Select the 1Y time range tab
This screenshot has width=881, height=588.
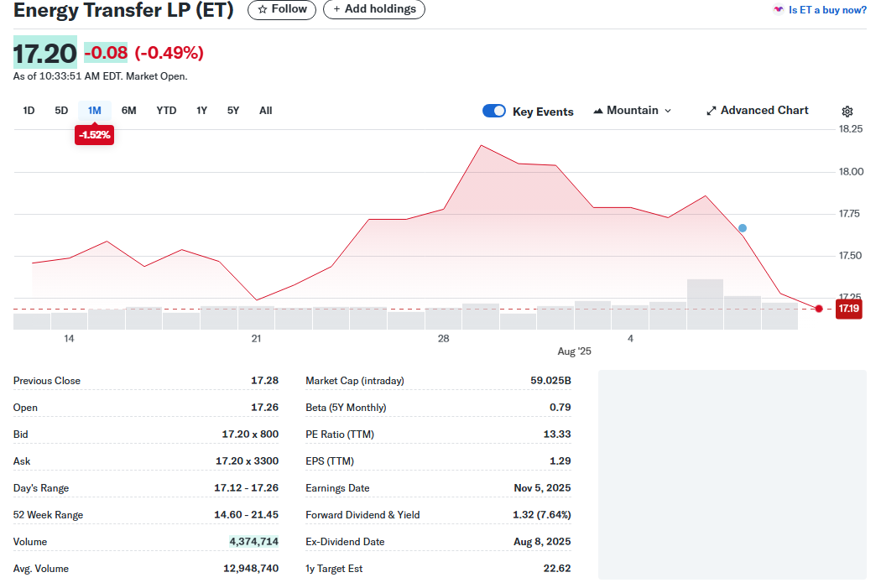pos(201,111)
